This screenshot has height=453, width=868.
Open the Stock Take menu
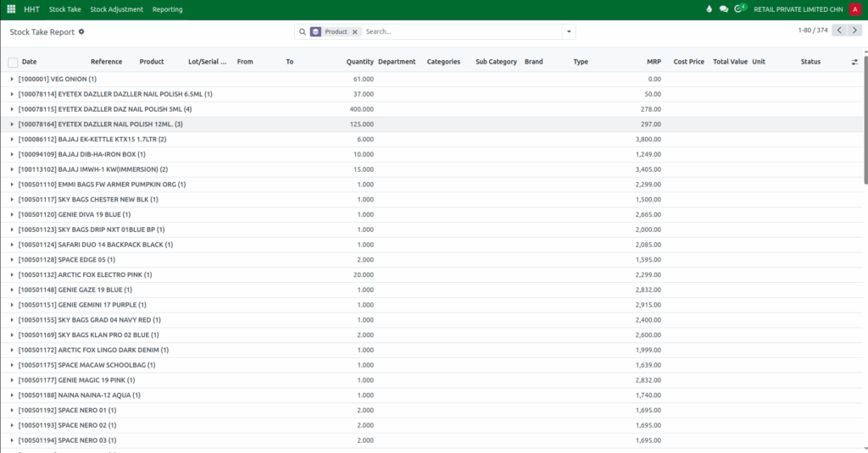coord(64,9)
